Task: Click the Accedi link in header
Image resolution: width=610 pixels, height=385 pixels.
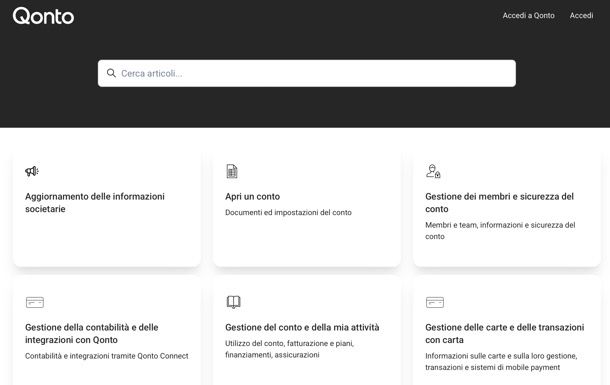Action: pos(581,16)
